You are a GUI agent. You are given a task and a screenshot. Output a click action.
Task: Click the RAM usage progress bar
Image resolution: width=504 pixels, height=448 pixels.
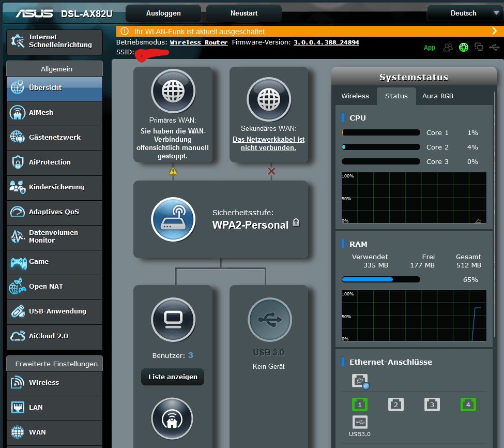(x=381, y=279)
